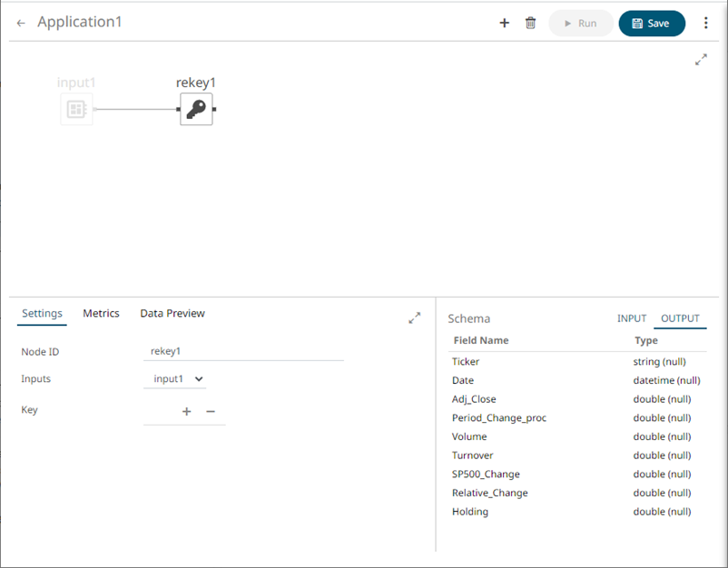Screen dimensions: 728x568
Task: Show the INPUT schema tab
Action: pos(632,318)
